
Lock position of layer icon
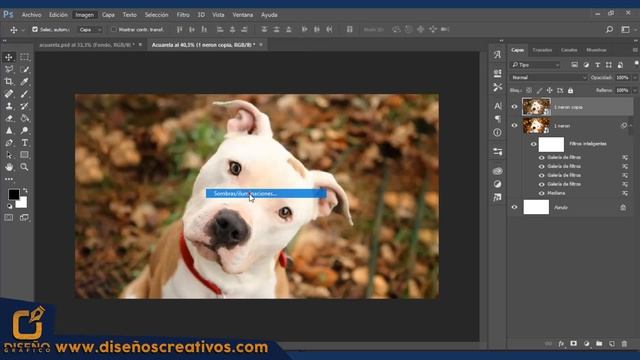(x=550, y=90)
